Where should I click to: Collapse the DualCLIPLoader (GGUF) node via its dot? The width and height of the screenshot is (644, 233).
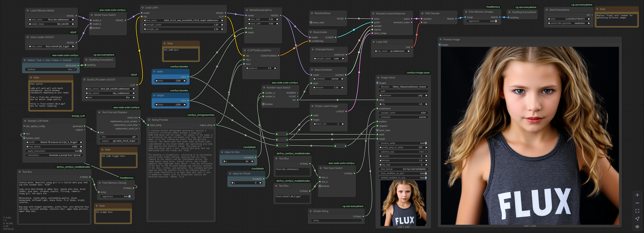84,80
